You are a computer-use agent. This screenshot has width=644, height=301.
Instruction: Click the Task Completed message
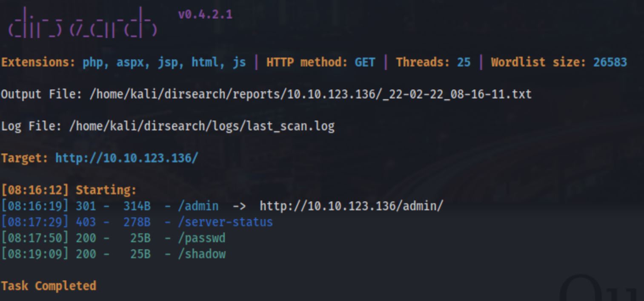49,286
